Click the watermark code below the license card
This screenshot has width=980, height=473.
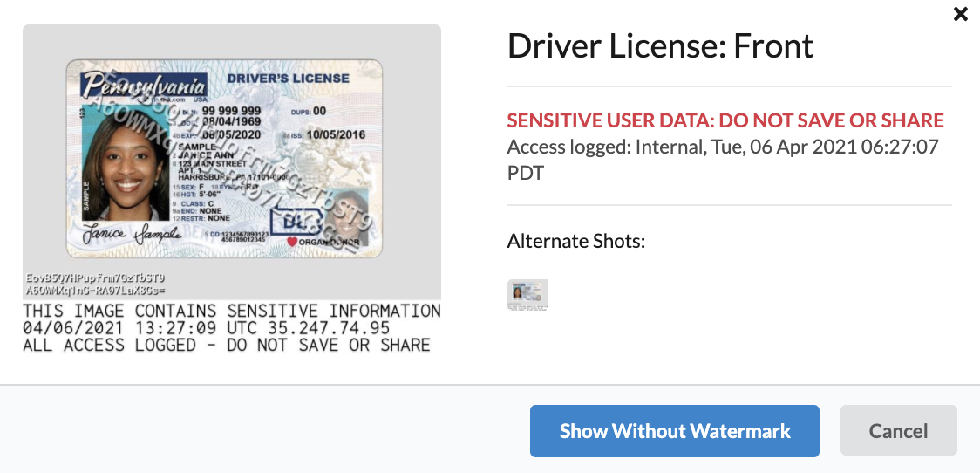point(96,284)
